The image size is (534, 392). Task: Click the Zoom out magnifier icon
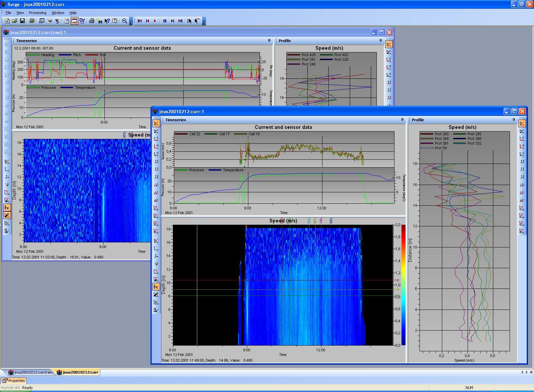[x=124, y=21]
